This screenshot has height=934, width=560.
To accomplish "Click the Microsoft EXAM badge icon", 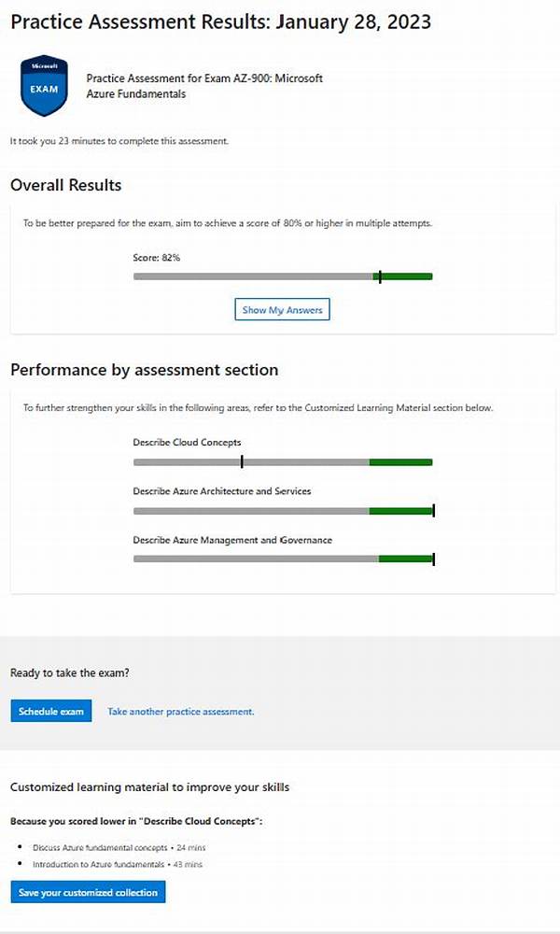I will (x=44, y=86).
